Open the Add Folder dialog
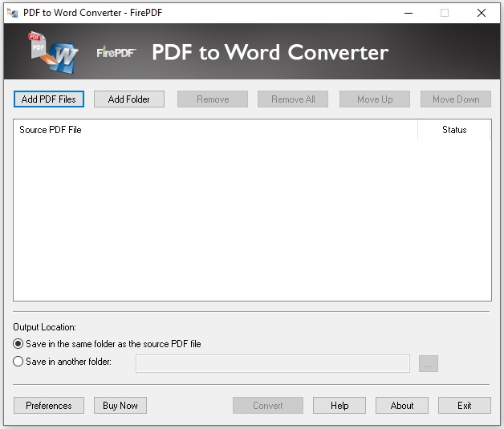Screen dimensions: 504x429 [x=129, y=99]
